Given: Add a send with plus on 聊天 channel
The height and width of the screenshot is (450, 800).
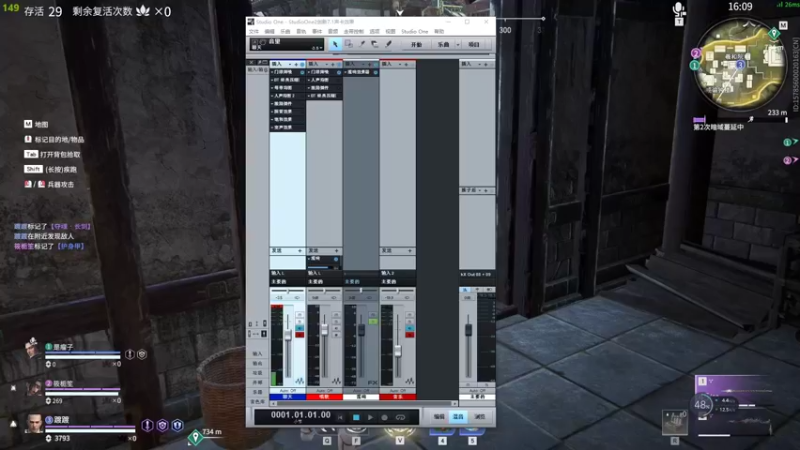Looking at the screenshot, I should click(x=299, y=251).
